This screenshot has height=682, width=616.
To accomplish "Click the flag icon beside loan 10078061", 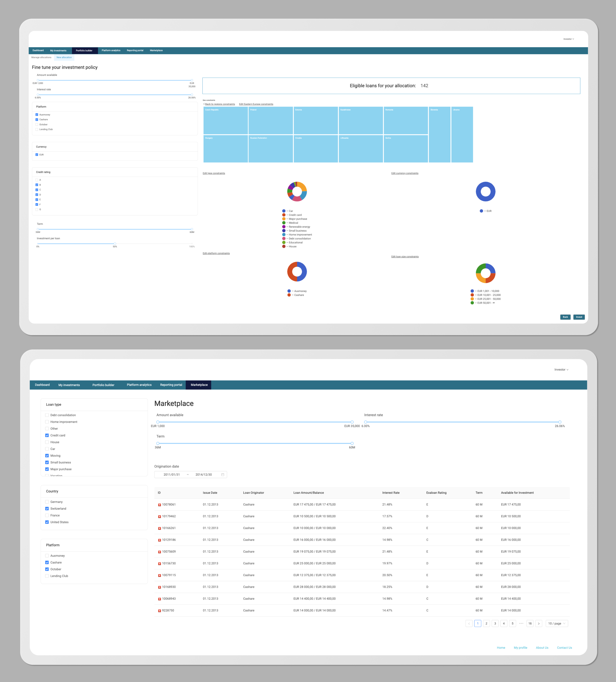I will point(160,505).
